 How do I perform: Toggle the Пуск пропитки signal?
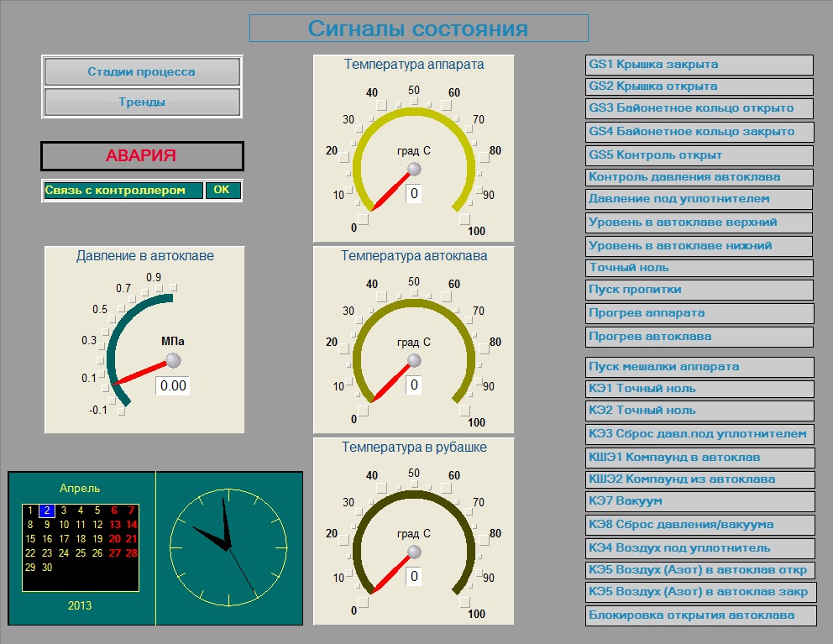699,290
